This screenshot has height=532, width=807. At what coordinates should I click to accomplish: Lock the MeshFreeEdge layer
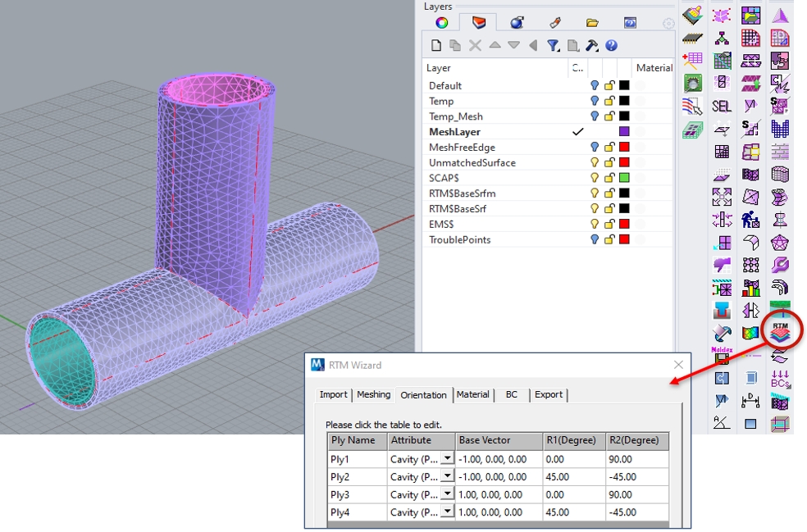tap(609, 147)
